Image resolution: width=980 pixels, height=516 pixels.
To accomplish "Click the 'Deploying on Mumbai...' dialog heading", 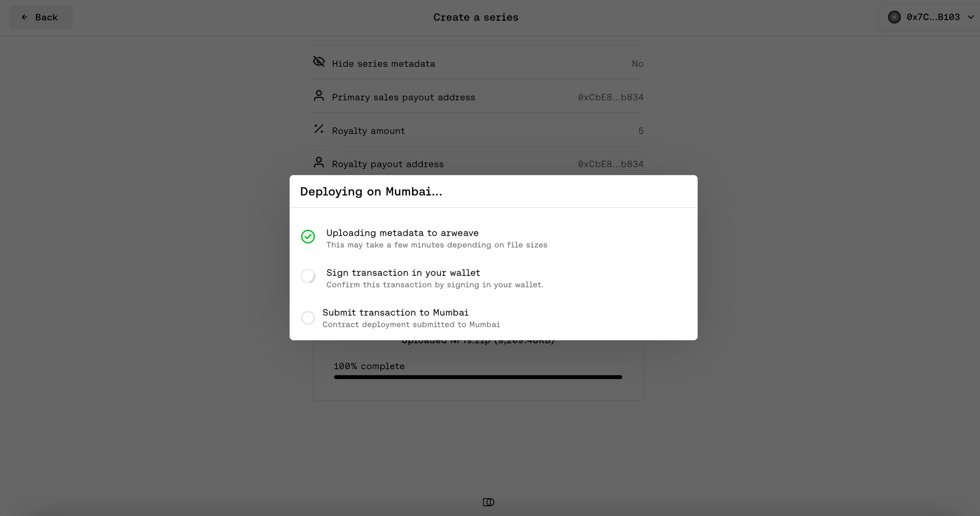I will (371, 192).
